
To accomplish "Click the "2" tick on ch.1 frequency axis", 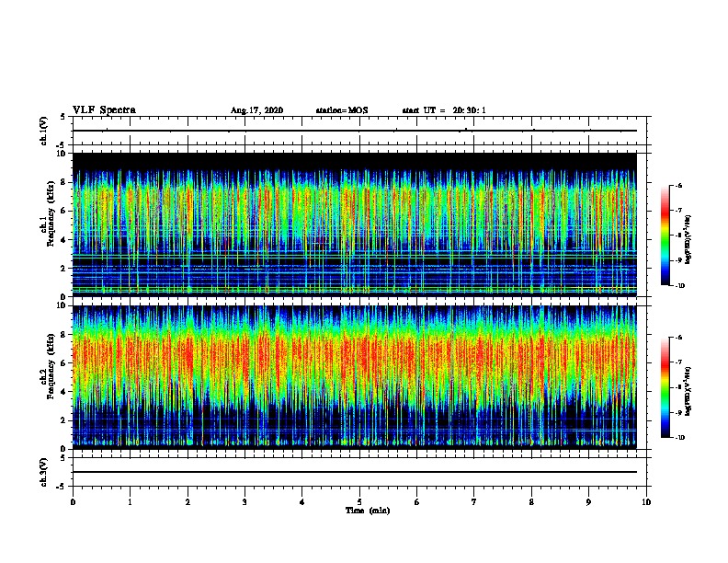I will coord(64,269).
